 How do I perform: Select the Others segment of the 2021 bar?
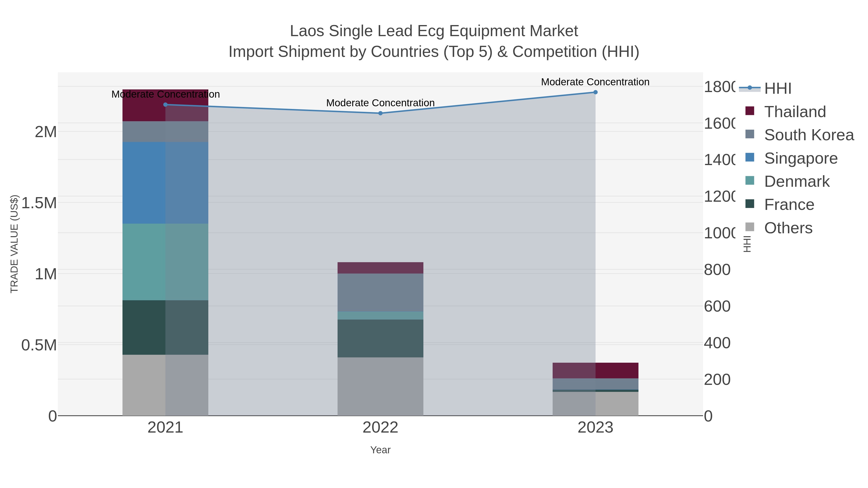[x=165, y=385]
